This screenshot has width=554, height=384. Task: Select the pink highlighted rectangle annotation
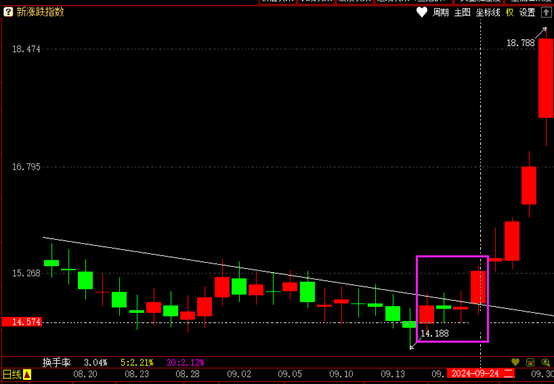pos(452,299)
